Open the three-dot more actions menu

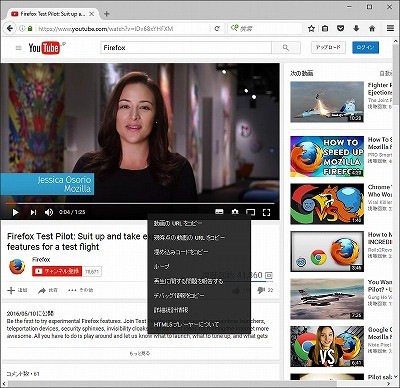[80, 290]
